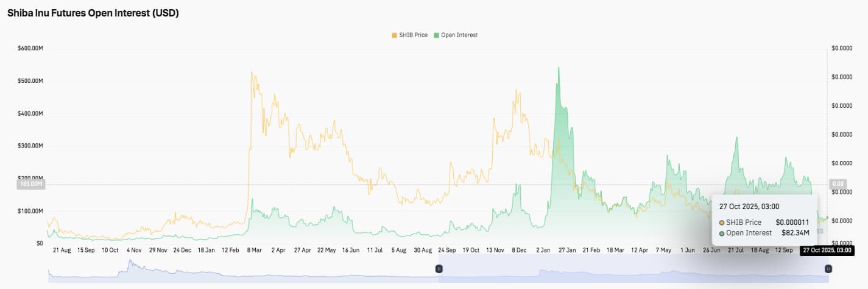The height and width of the screenshot is (289, 868).
Task: Click the unselected left navigator area
Action: tap(244, 268)
